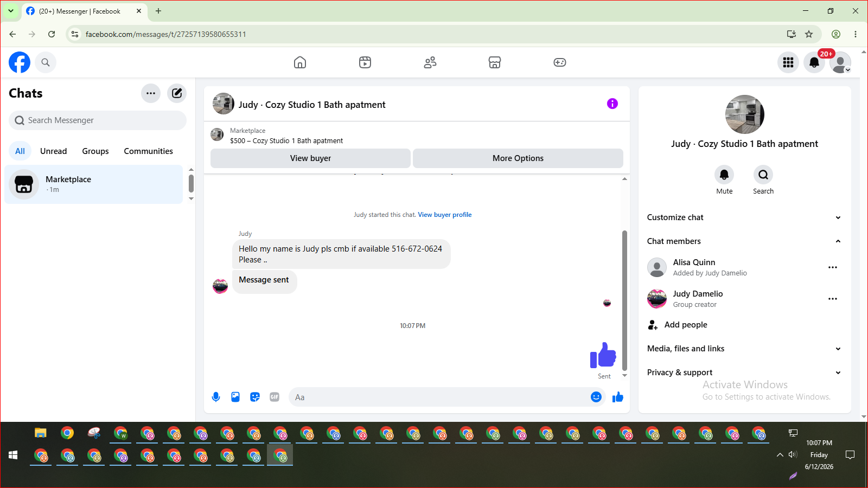Screen dimensions: 868x488
Task: Expand Media, files and links section
Action: pos(744,349)
